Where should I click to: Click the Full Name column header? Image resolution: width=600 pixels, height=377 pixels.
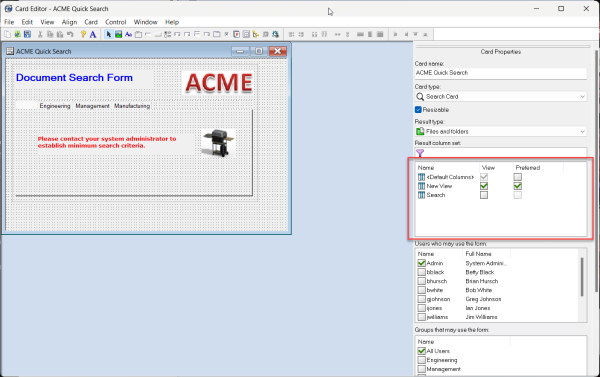coord(479,254)
